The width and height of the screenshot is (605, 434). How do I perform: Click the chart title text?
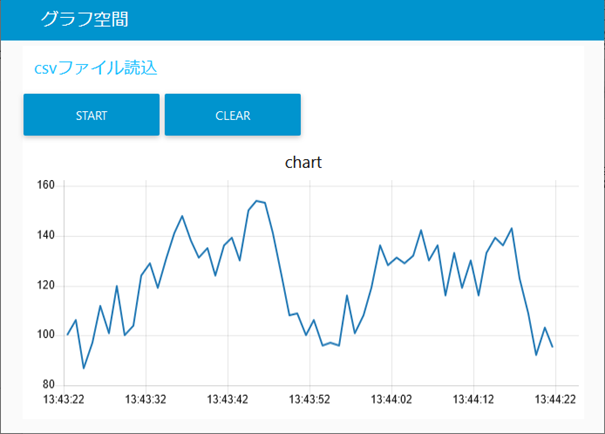(x=303, y=162)
